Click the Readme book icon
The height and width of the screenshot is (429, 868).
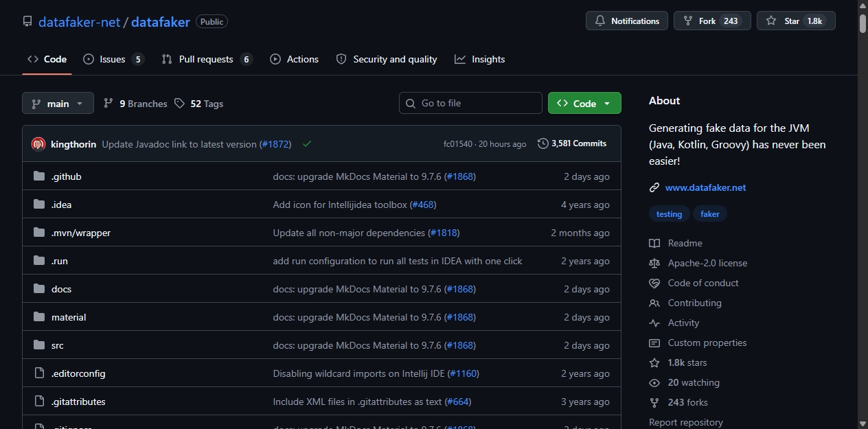[x=654, y=243]
